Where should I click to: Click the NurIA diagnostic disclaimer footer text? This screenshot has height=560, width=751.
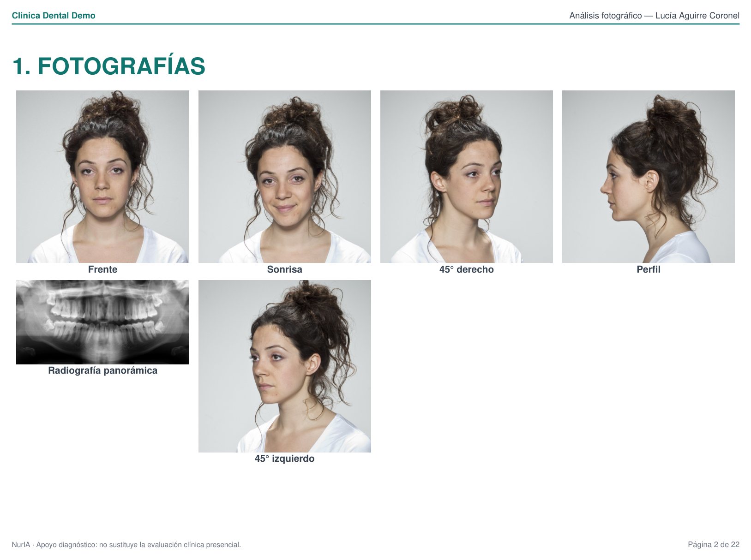(x=126, y=545)
